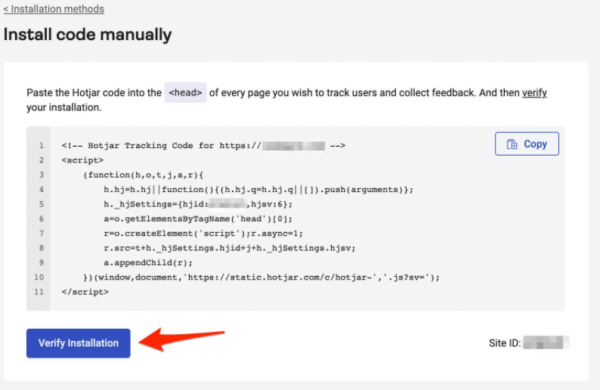Click 'Paste the Hotjar code' instruction text

tap(287, 100)
